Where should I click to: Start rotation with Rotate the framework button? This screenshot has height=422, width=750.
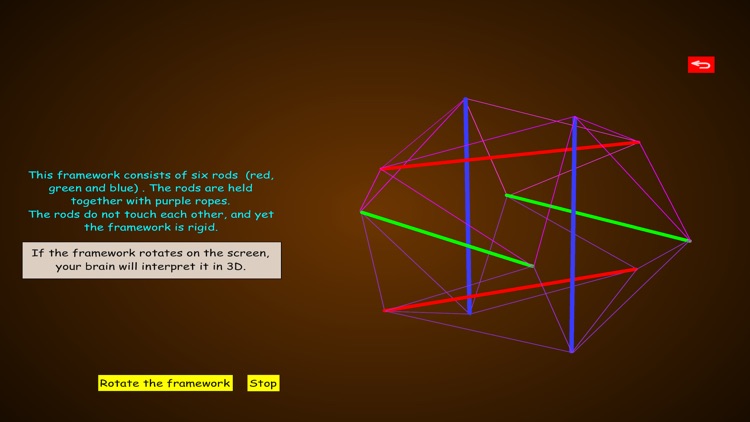tap(165, 383)
